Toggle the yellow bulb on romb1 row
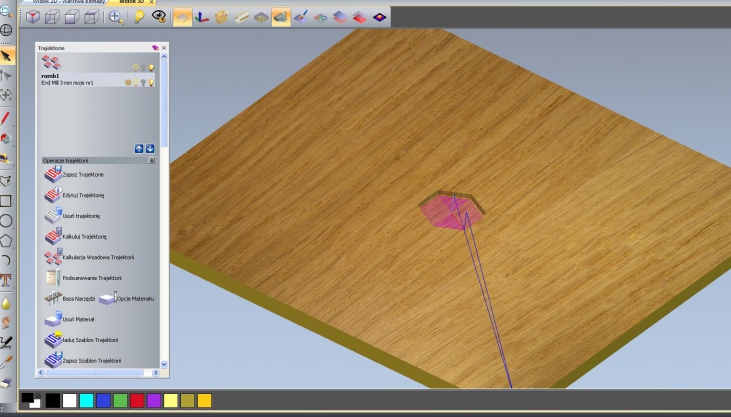 pos(151,83)
